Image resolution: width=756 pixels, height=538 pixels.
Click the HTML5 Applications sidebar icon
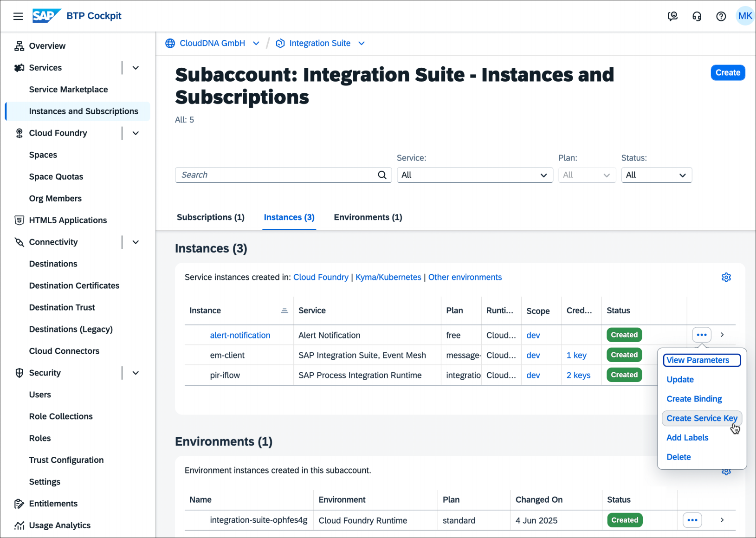click(x=19, y=220)
